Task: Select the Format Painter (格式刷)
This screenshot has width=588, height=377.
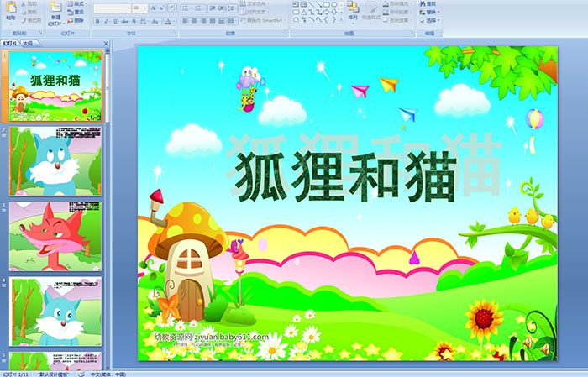Action: [31, 20]
